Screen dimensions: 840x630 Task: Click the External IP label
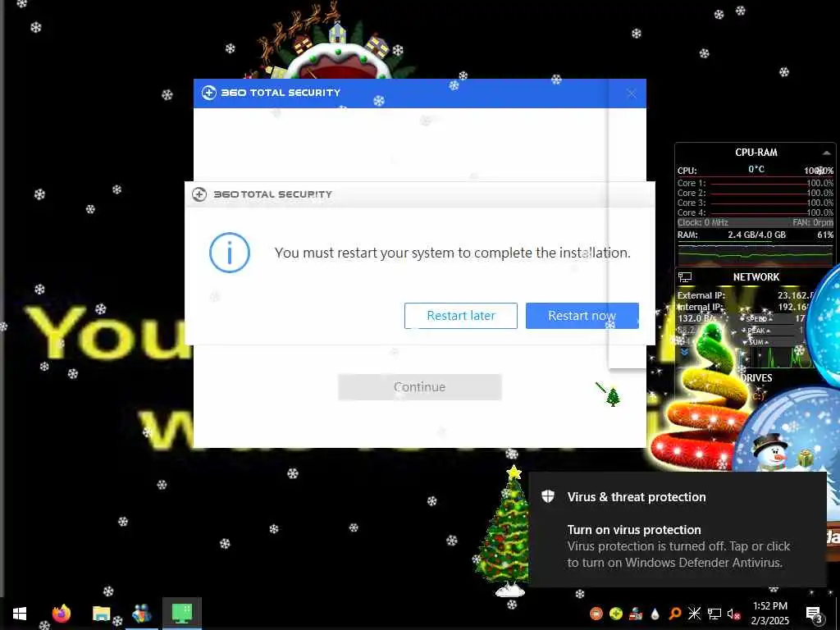pos(701,295)
